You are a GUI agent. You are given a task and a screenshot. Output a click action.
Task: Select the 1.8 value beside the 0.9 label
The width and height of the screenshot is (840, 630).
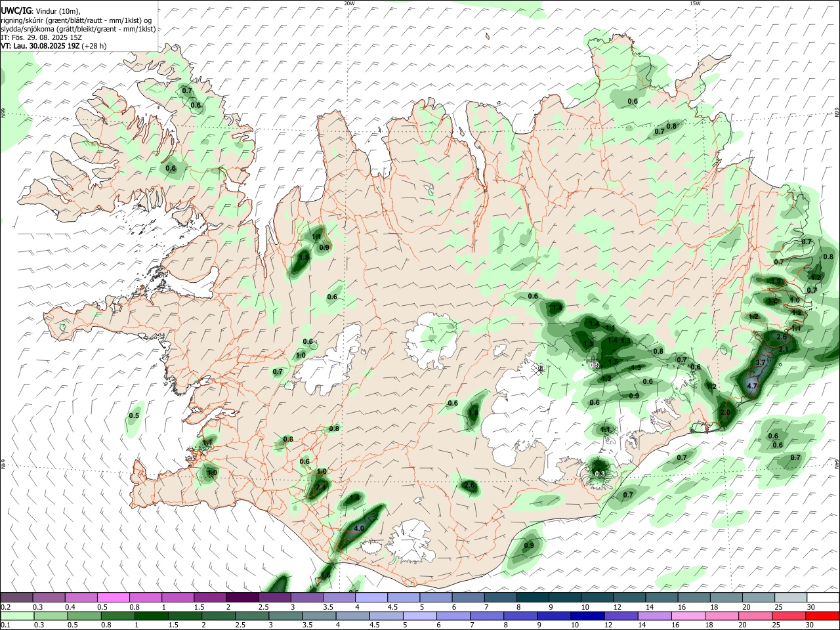coord(303,257)
